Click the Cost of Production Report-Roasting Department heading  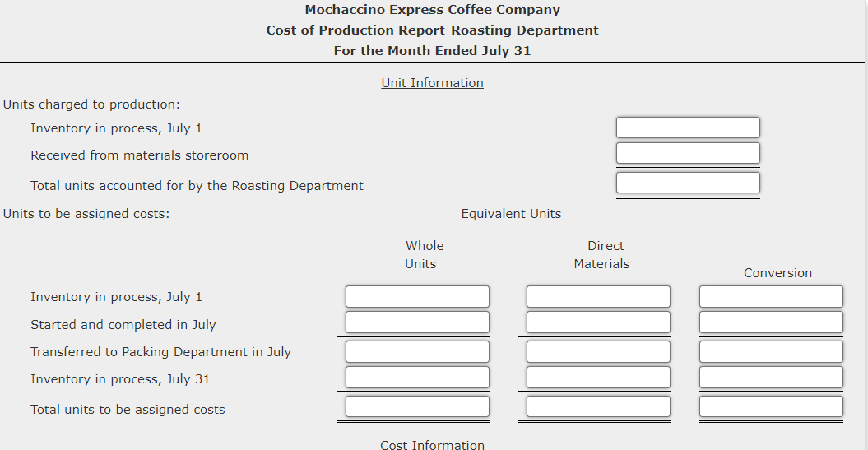coord(432,30)
